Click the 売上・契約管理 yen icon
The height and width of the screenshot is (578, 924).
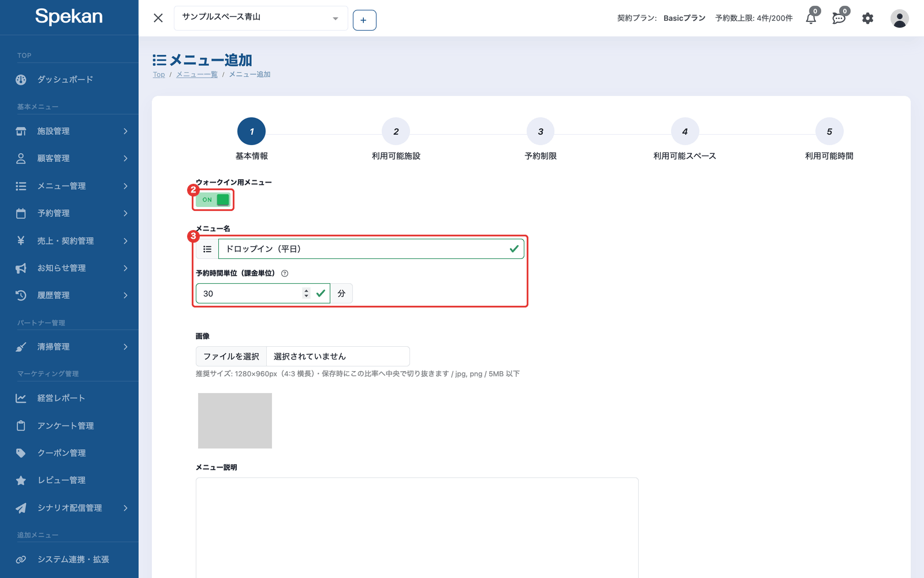(21, 240)
